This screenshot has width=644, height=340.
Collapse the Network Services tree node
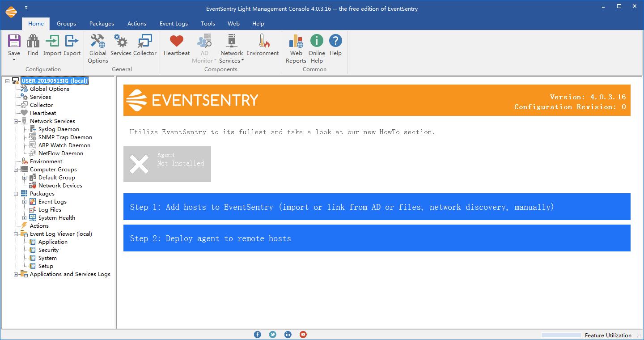pos(16,121)
